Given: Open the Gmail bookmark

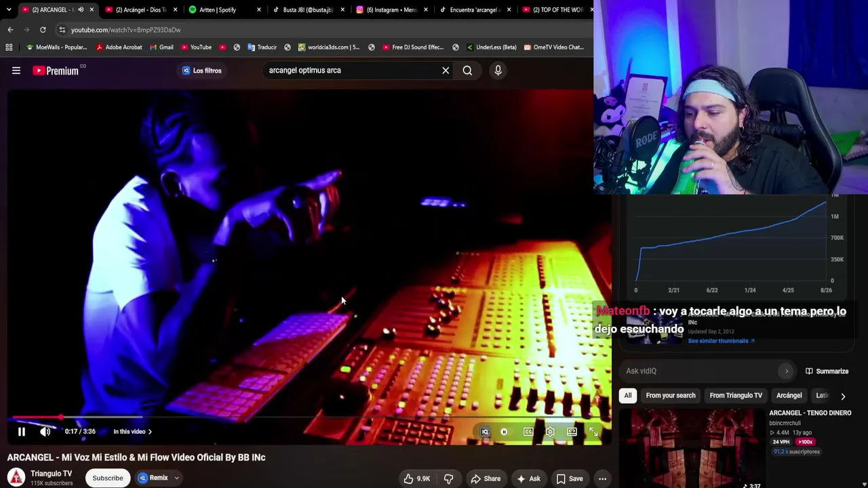Looking at the screenshot, I should click(161, 47).
